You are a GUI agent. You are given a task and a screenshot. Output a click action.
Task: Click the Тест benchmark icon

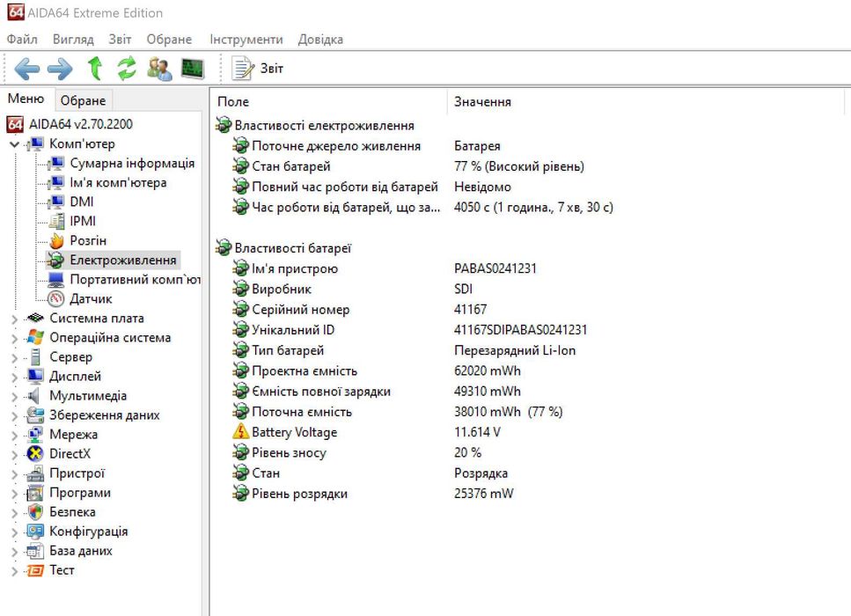35,570
